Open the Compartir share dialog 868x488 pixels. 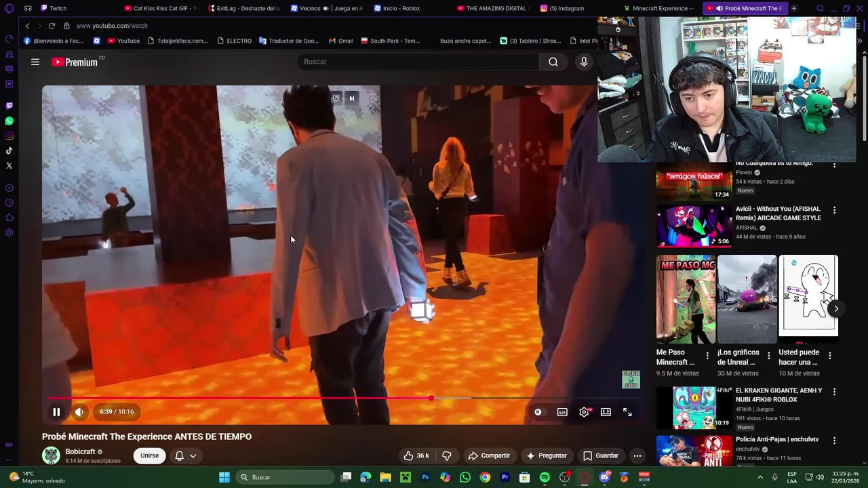[x=489, y=455]
